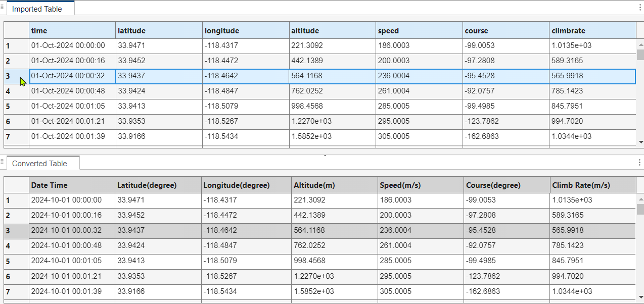Click Converted Table panel drag handle icon
The width and height of the screenshot is (644, 304).
click(3, 162)
